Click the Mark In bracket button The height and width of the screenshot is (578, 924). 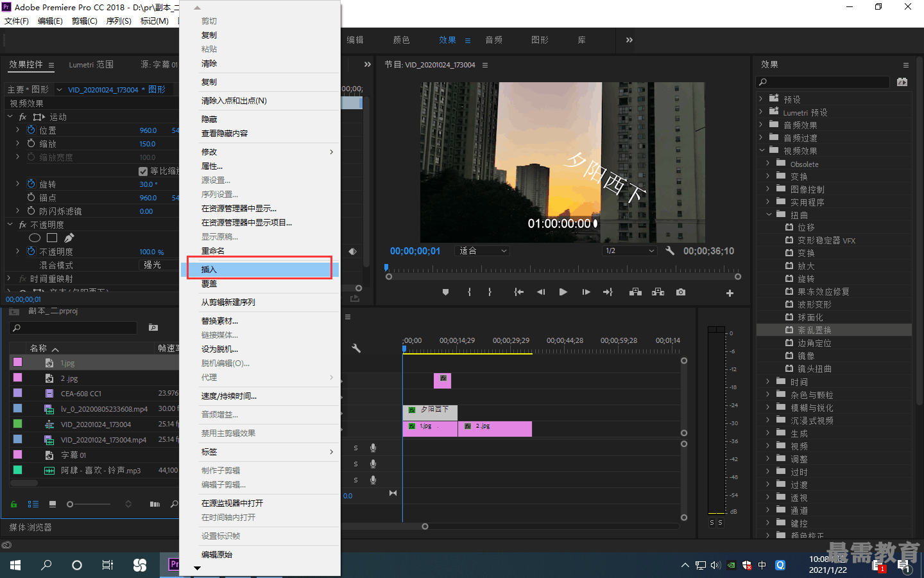tap(470, 292)
